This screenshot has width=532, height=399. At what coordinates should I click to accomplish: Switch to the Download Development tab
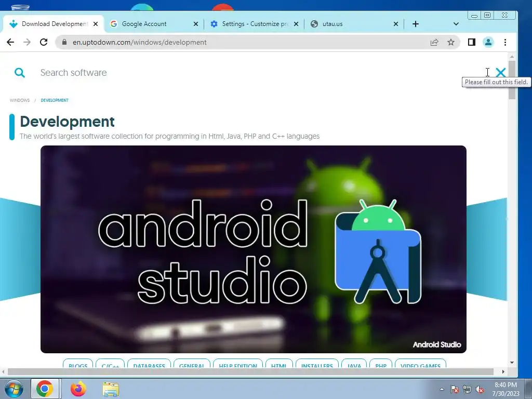click(52, 24)
